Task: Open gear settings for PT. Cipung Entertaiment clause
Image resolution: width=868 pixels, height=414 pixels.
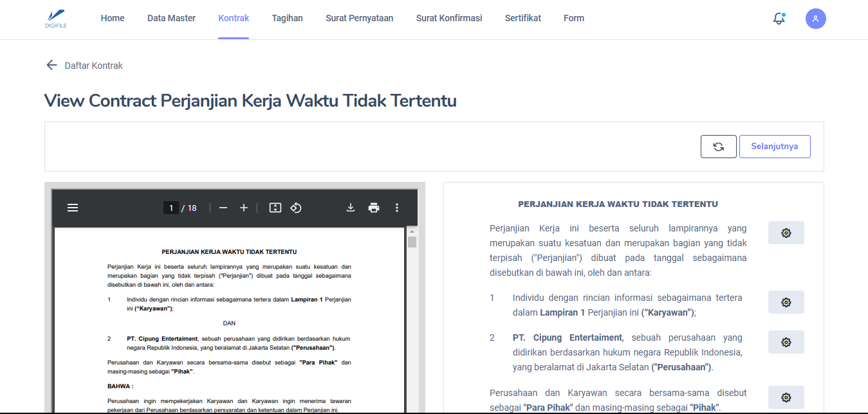Action: (786, 342)
